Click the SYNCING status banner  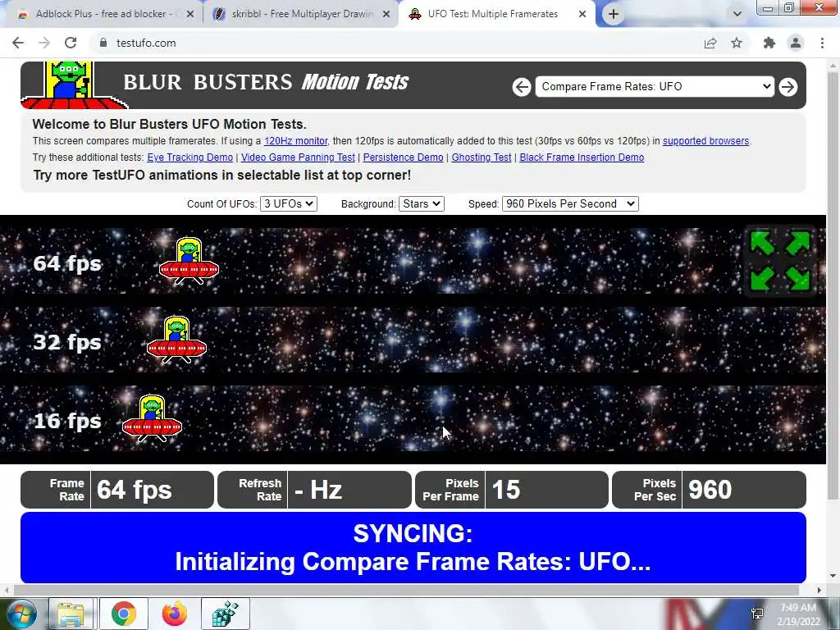(x=413, y=547)
